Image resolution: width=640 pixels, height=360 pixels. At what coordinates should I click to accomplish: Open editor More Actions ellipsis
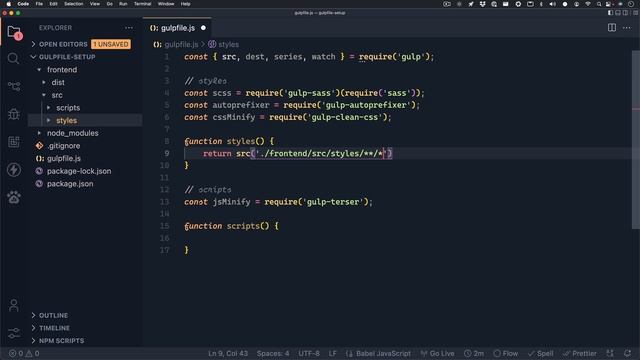click(x=627, y=28)
